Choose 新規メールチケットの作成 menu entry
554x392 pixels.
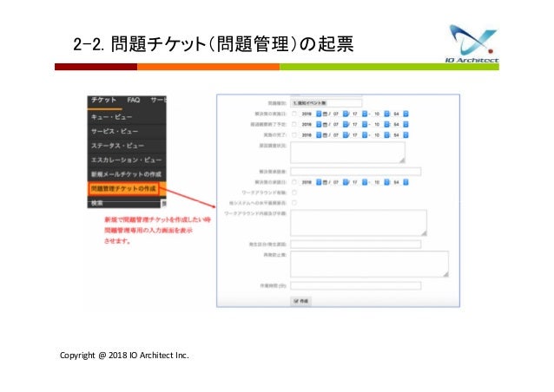127,174
